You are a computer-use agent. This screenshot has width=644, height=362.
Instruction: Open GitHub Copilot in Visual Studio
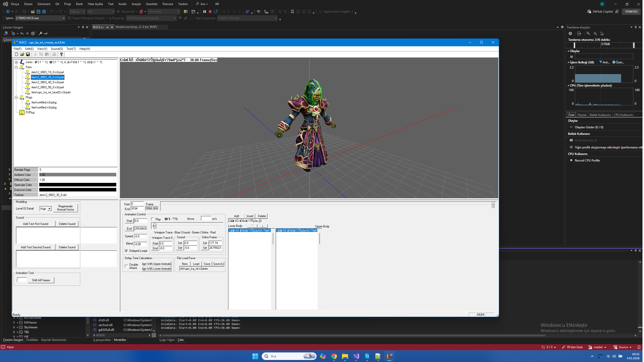click(600, 12)
